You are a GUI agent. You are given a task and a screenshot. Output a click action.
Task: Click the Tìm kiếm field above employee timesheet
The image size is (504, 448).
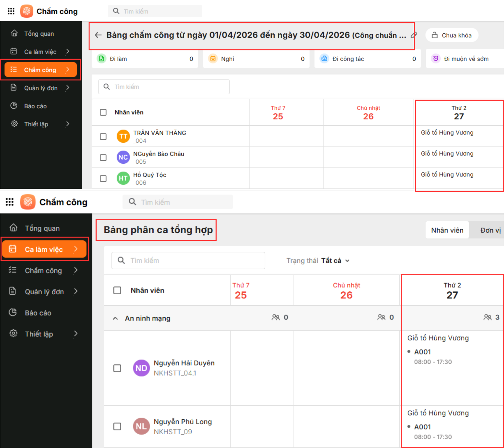(164, 87)
